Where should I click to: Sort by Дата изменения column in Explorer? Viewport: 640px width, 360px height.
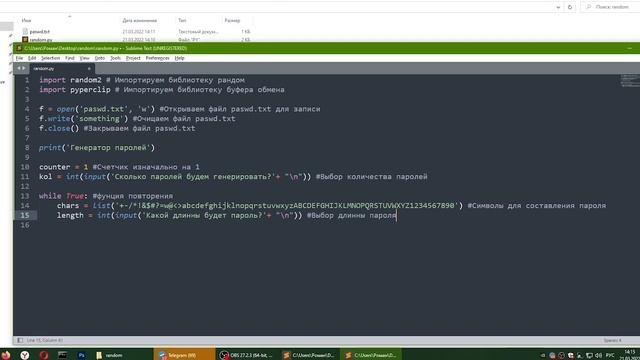pos(140,20)
